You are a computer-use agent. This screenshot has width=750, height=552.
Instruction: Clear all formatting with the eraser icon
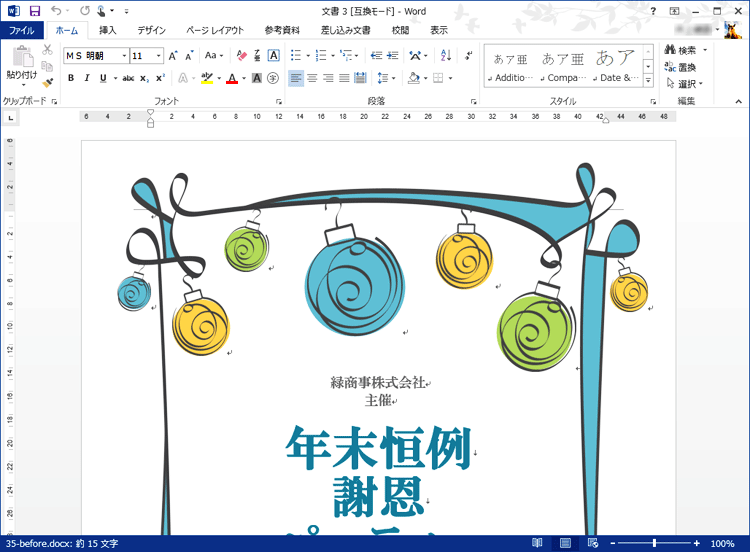242,56
